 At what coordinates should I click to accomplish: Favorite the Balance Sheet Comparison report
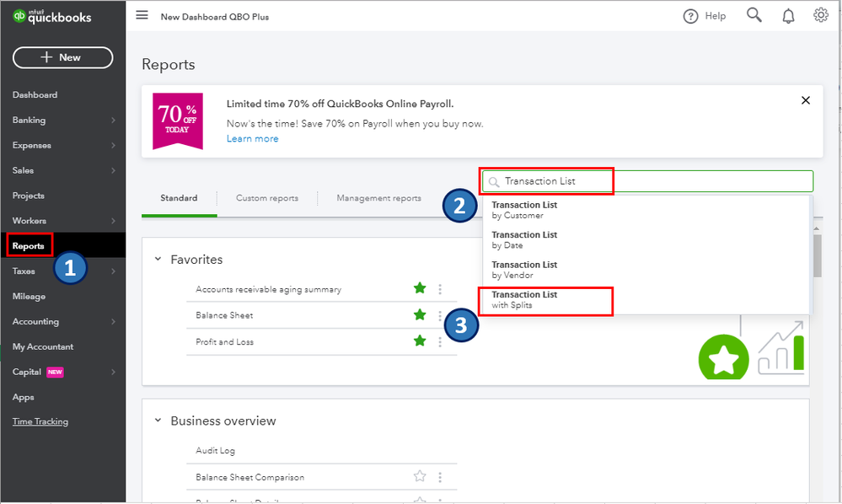pos(420,476)
